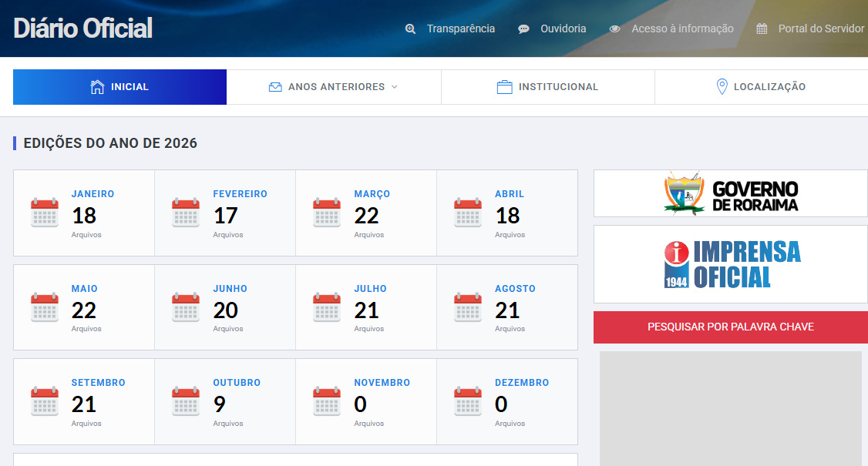
Task: Click the Fevereiro calendar icon
Action: point(186,213)
